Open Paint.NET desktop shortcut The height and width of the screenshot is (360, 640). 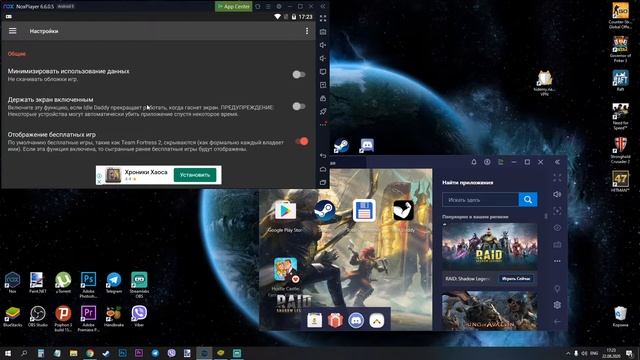pos(38,282)
